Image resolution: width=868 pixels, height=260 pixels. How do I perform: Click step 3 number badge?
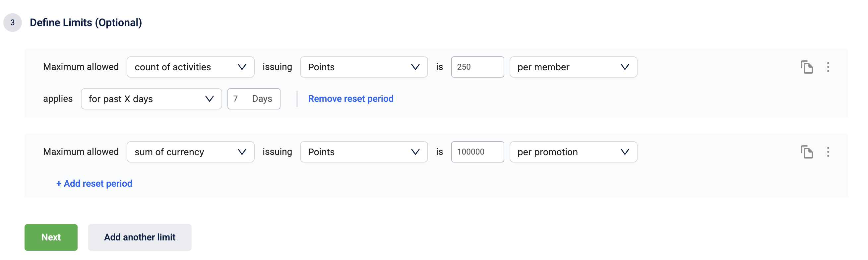13,23
